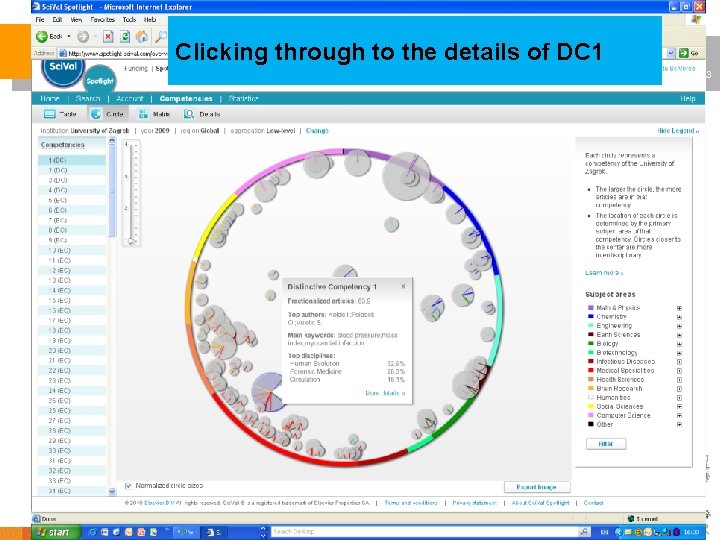Select competency 1 (DC) in list
The height and width of the screenshot is (540, 720).
[x=72, y=160]
